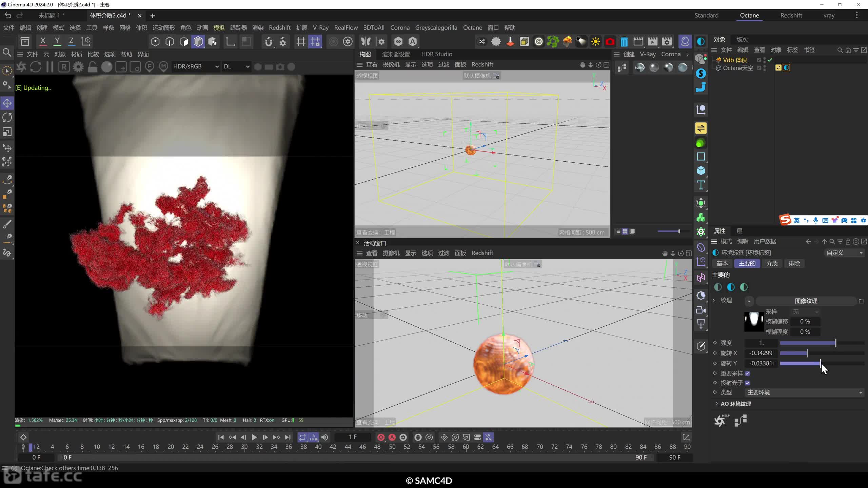The height and width of the screenshot is (488, 868).
Task: Click the environment tag on Octane天空
Action: pyautogui.click(x=787, y=68)
